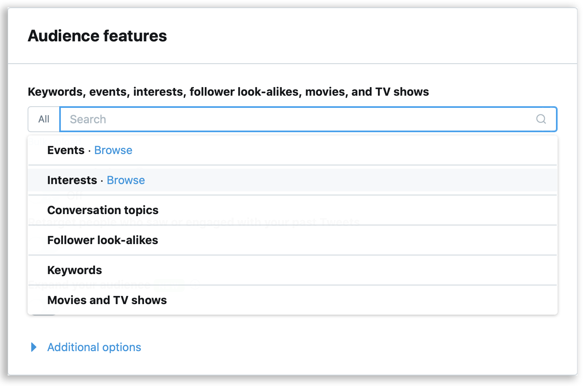588x386 pixels.
Task: Select Movies and TV shows option
Action: coord(292,300)
